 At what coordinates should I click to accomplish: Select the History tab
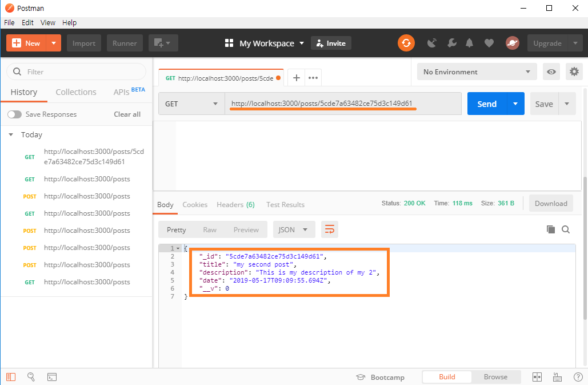tap(24, 92)
